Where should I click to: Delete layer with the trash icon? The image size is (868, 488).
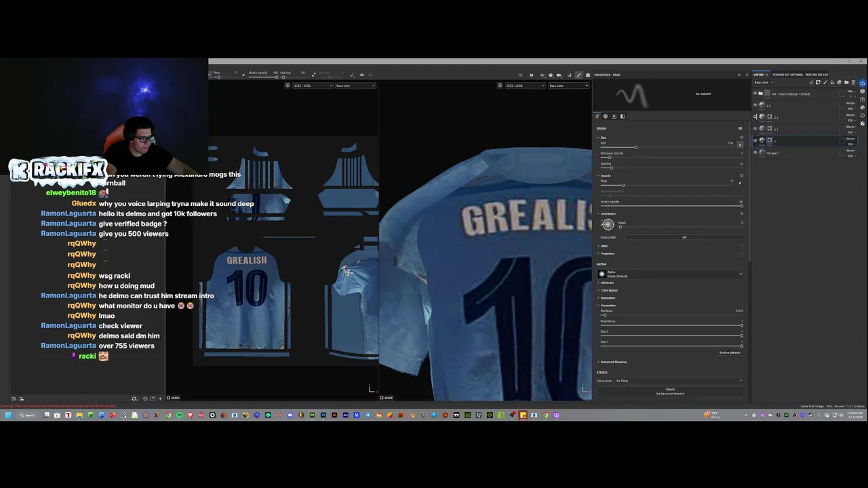click(x=853, y=82)
